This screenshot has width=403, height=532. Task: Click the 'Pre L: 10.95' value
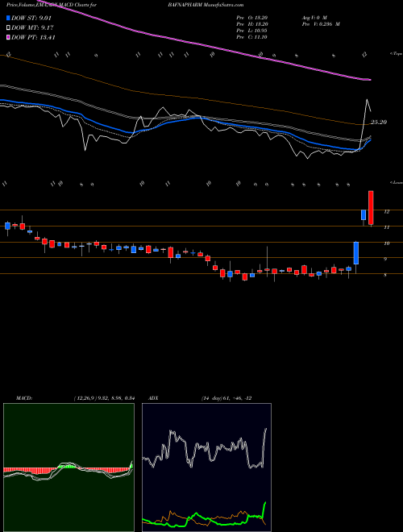(x=252, y=31)
